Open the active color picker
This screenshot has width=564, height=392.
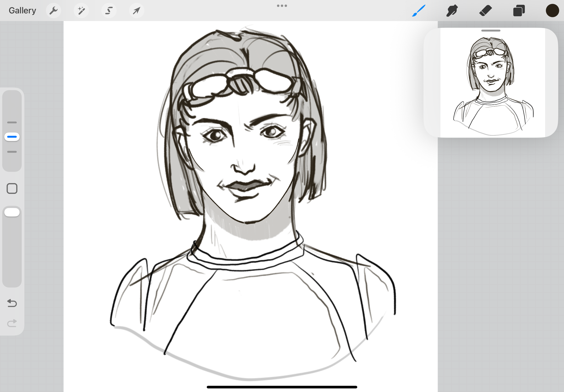(x=552, y=11)
